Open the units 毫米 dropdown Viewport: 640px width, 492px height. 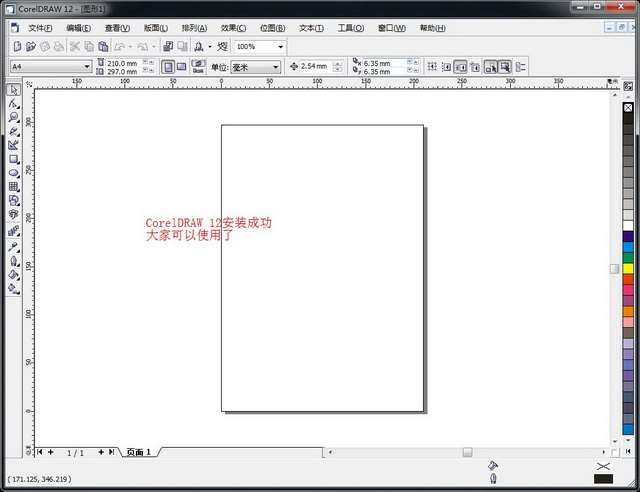pyautogui.click(x=275, y=67)
